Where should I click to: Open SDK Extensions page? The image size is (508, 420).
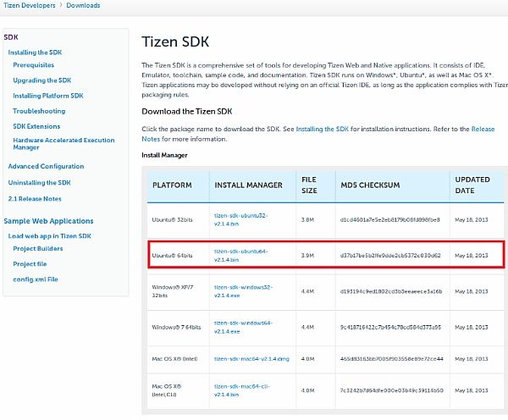click(x=36, y=126)
